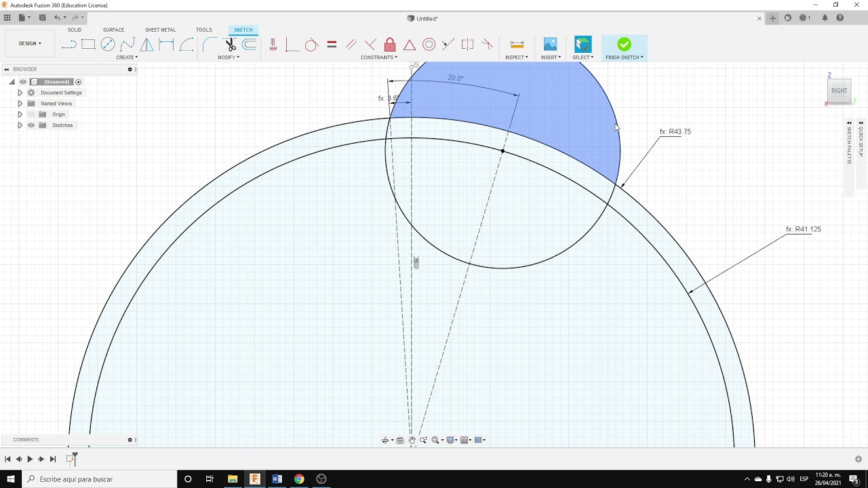
Task: Open the INSPECT dropdown menu
Action: pyautogui.click(x=517, y=58)
